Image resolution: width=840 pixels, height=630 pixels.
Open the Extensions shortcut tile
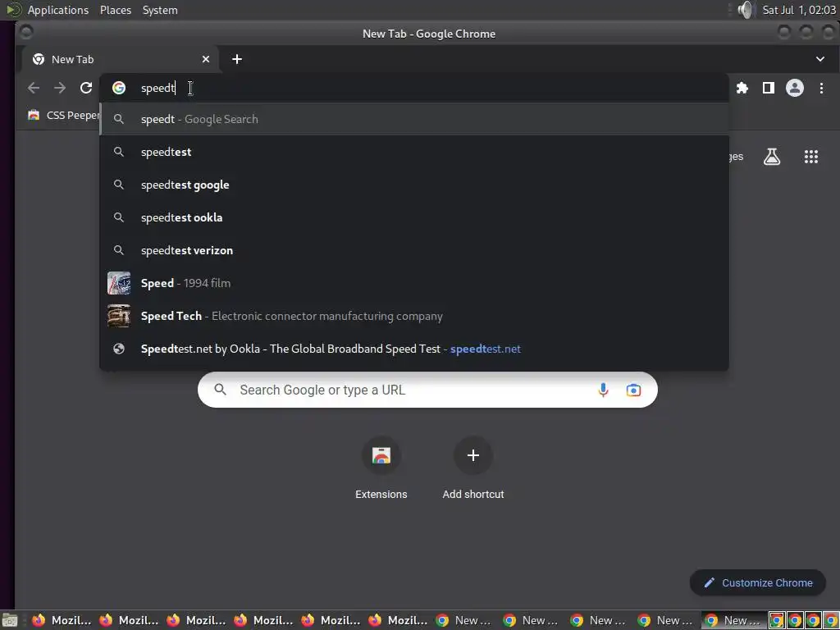pos(381,468)
